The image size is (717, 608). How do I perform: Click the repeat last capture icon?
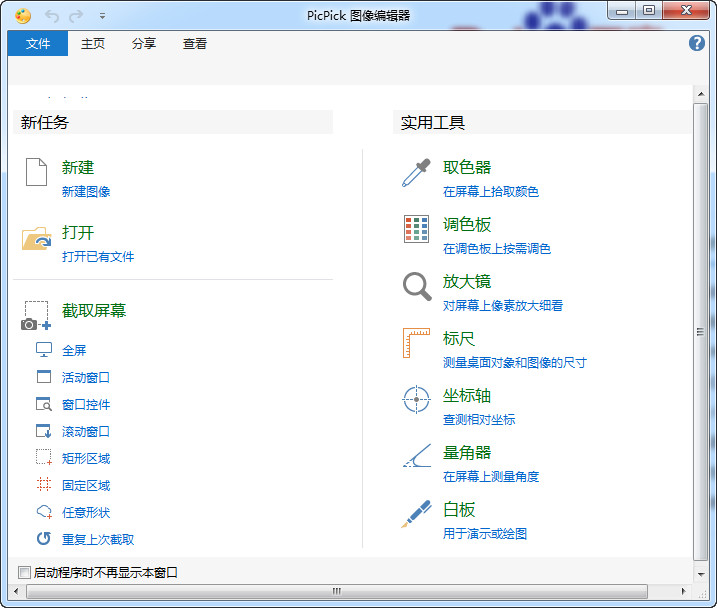[44, 539]
